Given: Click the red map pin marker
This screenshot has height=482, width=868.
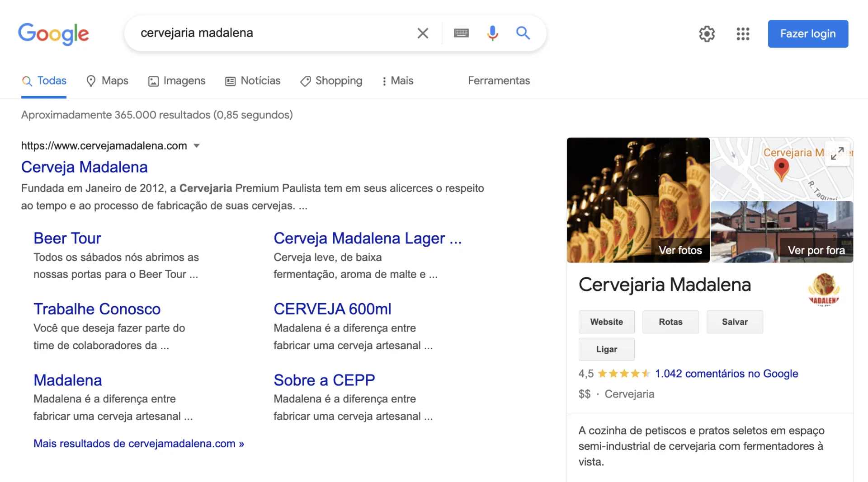Looking at the screenshot, I should (781, 170).
